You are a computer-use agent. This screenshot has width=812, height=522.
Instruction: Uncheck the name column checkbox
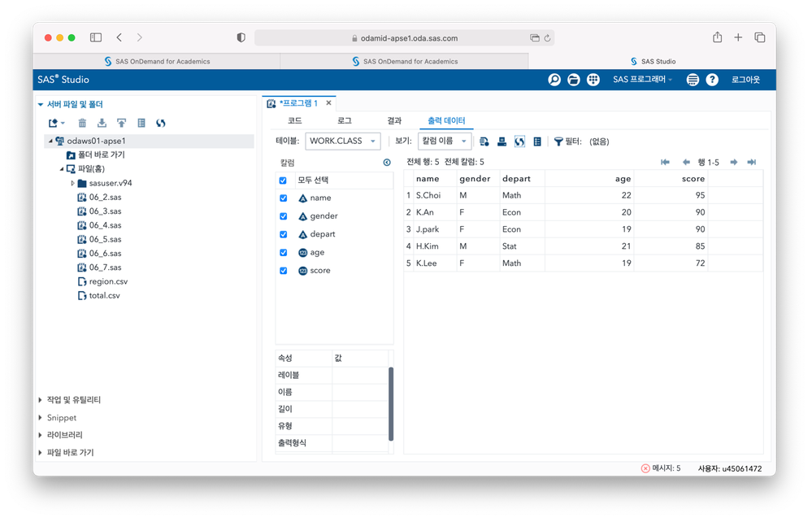click(284, 198)
